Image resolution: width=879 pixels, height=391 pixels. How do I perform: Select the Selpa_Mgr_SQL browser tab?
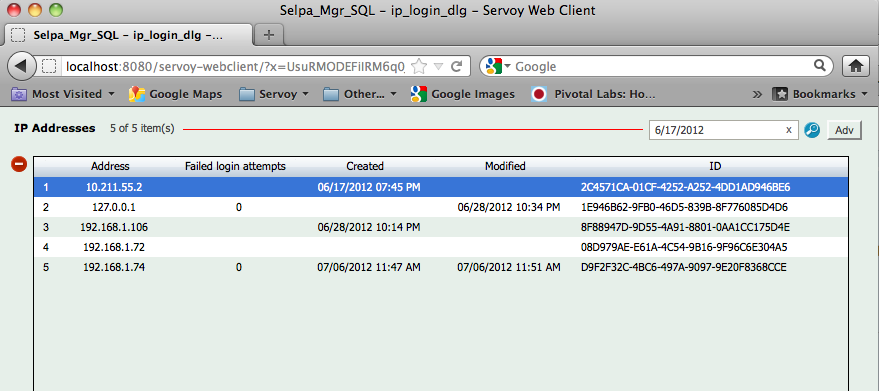[x=127, y=35]
